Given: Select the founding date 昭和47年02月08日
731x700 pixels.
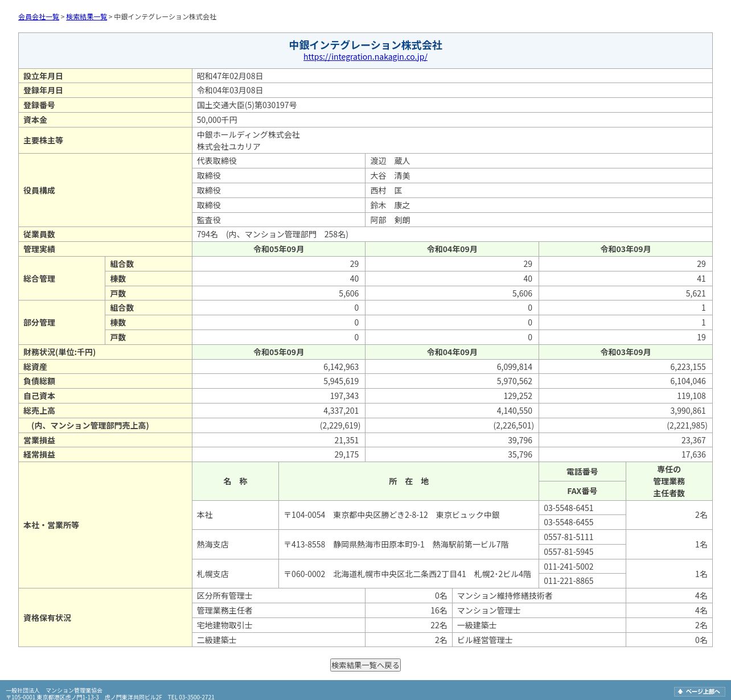Looking at the screenshot, I should click(x=230, y=76).
